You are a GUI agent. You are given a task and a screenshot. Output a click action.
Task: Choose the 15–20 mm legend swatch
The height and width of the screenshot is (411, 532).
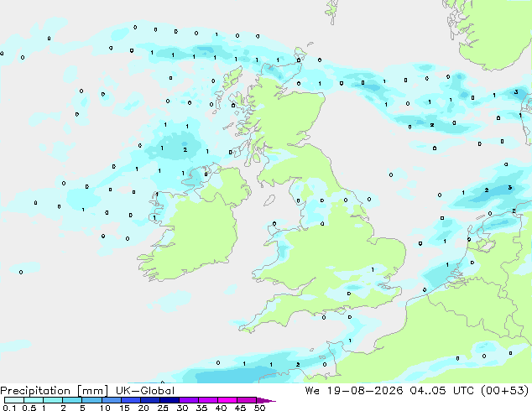coord(130,400)
